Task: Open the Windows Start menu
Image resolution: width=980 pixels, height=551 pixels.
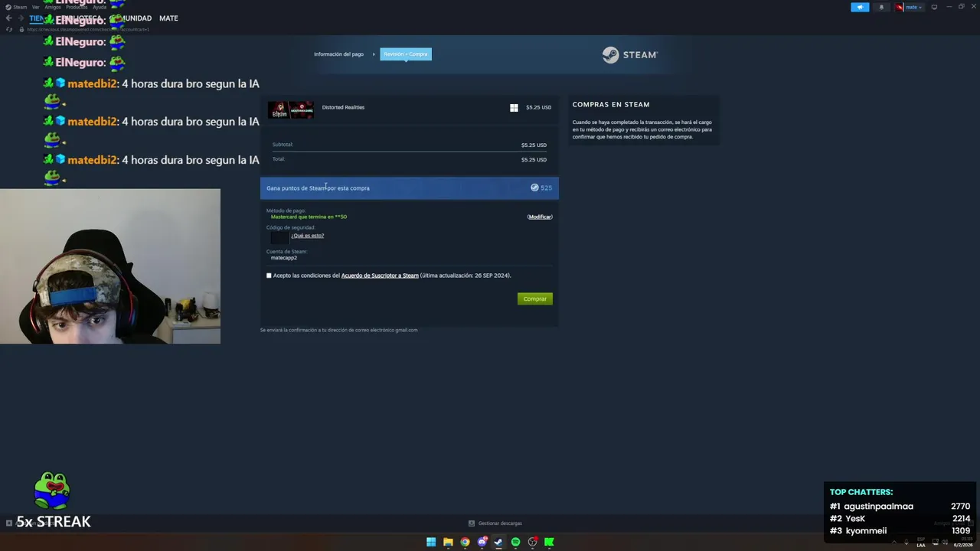Action: [x=431, y=542]
